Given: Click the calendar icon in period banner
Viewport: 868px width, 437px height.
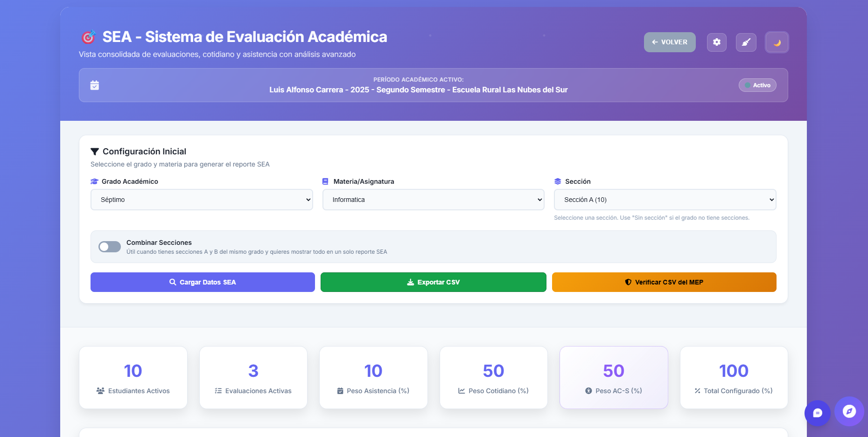Looking at the screenshot, I should (95, 85).
